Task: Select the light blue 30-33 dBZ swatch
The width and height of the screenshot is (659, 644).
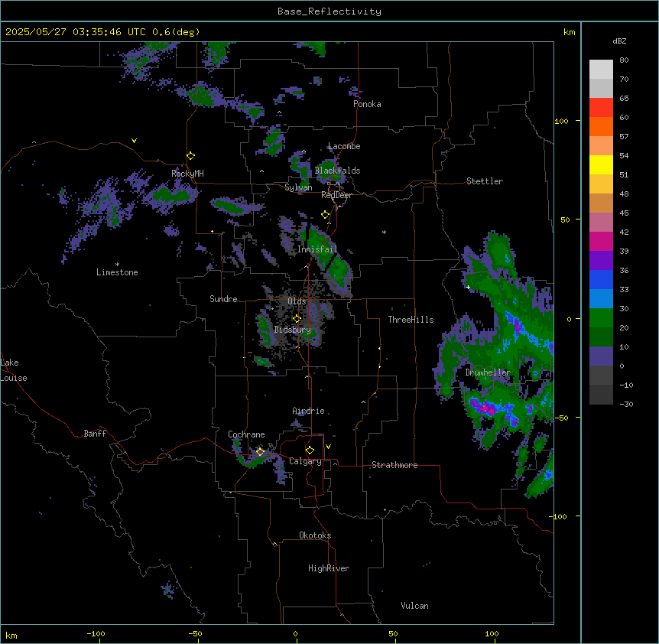Action: (x=601, y=299)
